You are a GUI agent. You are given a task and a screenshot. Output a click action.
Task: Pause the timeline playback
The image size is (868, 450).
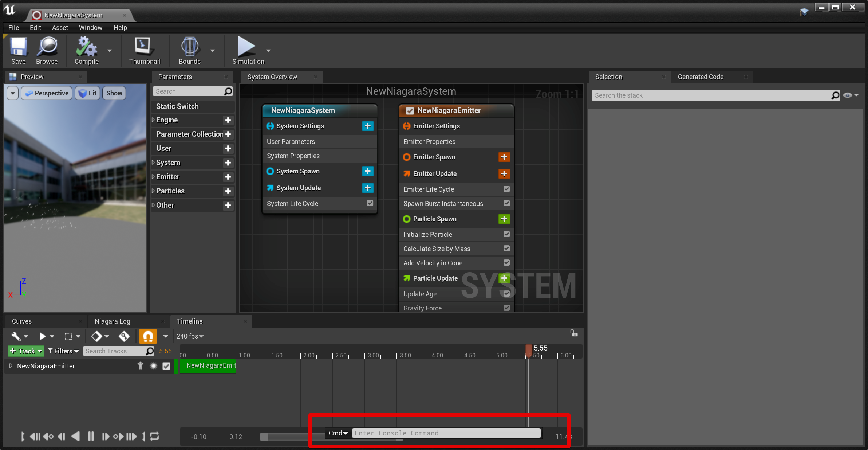(91, 436)
